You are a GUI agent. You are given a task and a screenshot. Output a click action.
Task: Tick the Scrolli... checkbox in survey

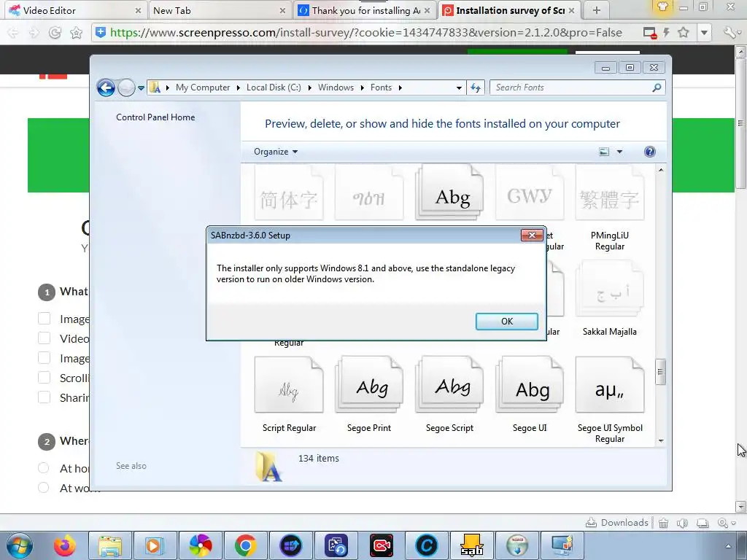44,378
